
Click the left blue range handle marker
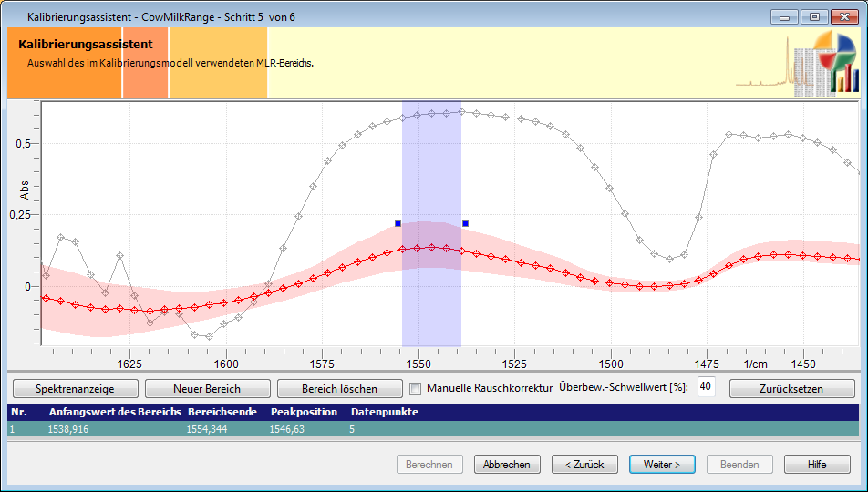tap(398, 223)
